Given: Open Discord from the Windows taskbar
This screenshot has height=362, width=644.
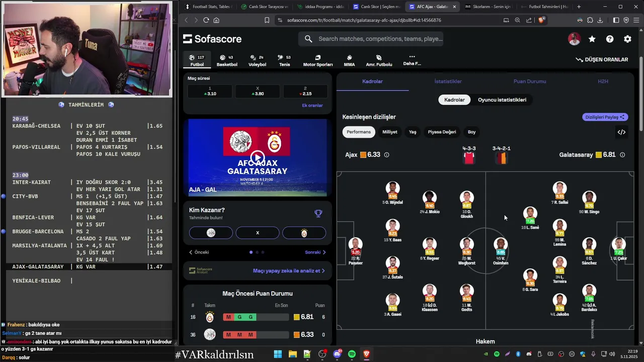Looking at the screenshot, I should 337,354.
